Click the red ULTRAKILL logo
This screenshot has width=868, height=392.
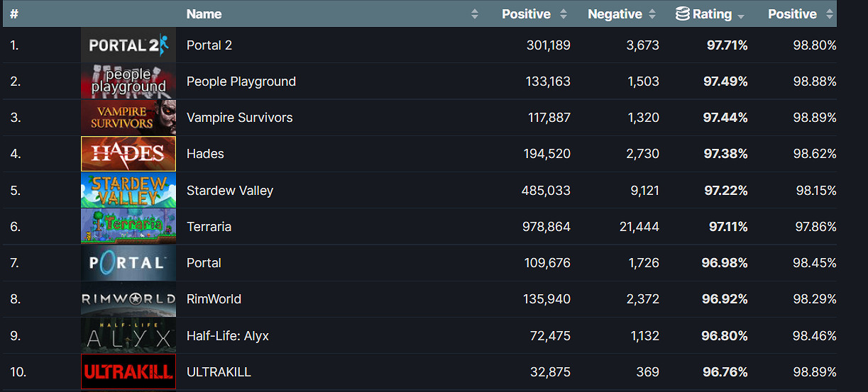[x=128, y=372]
